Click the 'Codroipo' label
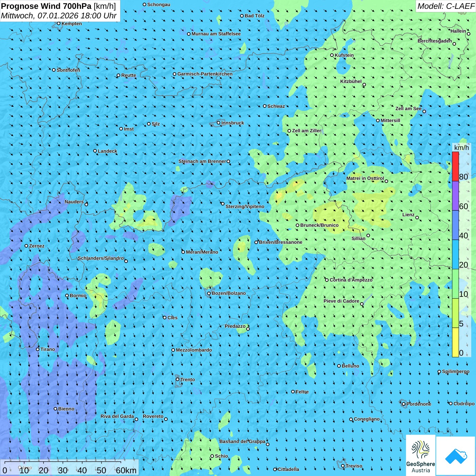 tap(464, 404)
